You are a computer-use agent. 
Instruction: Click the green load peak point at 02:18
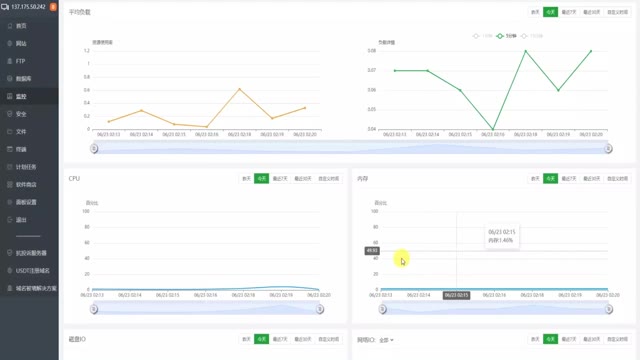(x=526, y=51)
